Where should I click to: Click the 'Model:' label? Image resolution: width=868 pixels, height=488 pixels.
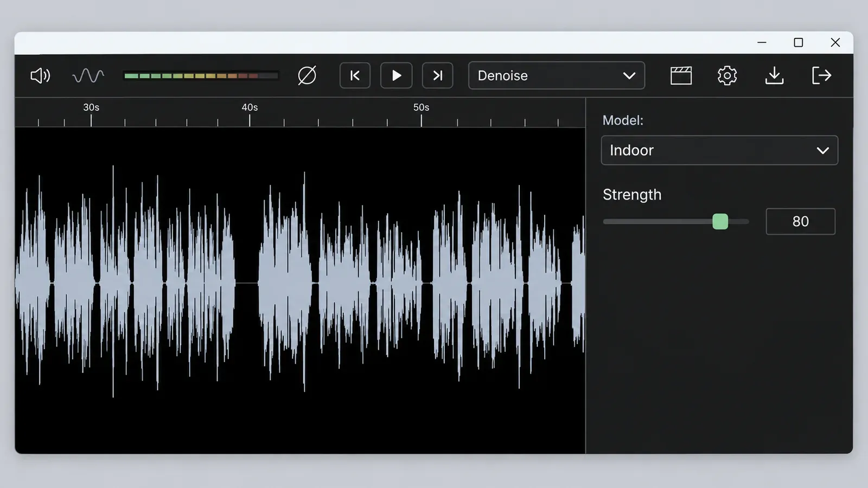pos(623,120)
